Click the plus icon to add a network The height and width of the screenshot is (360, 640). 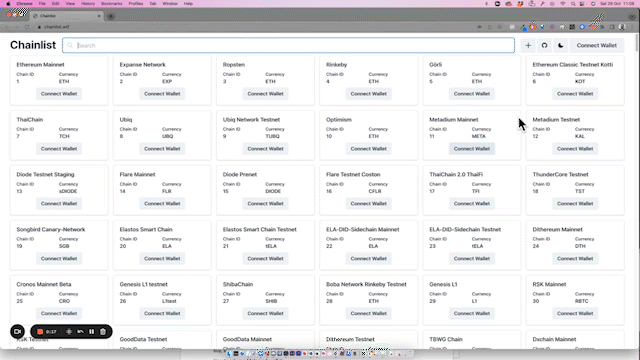(x=528, y=45)
